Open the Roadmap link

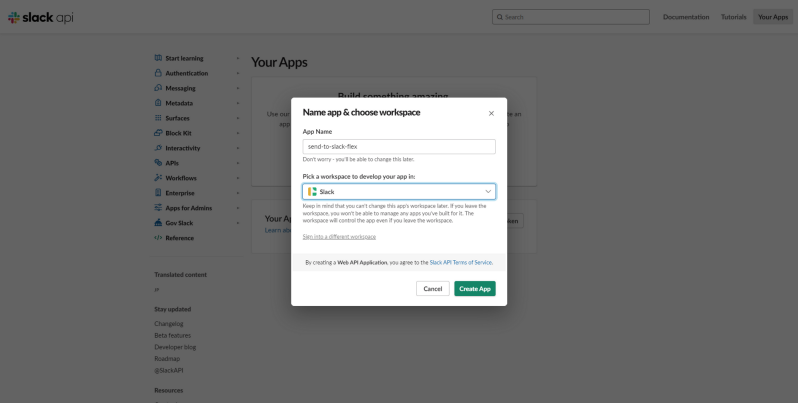click(167, 359)
